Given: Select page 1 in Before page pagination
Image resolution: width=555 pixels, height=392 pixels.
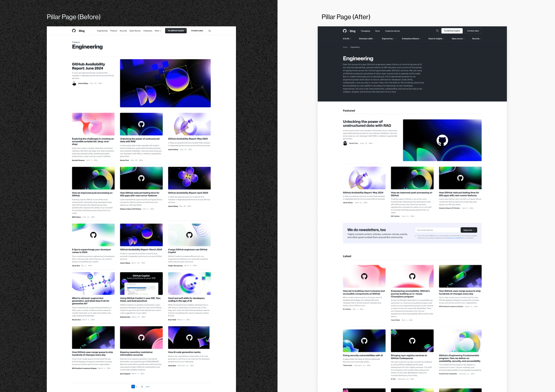Looking at the screenshot, I should 133,386.
